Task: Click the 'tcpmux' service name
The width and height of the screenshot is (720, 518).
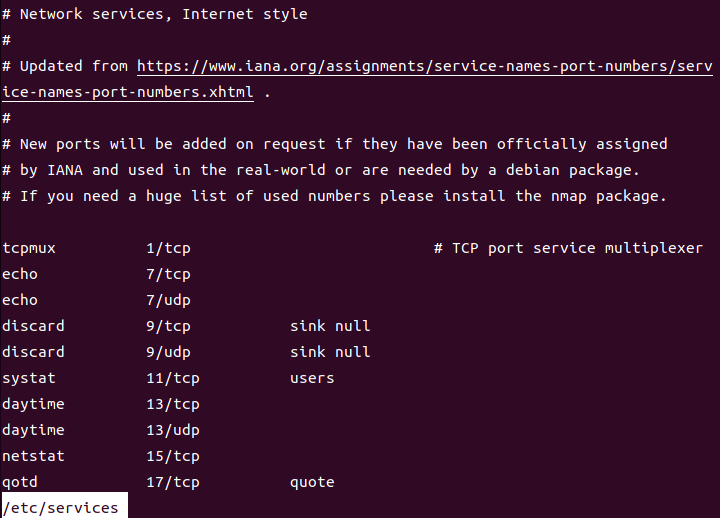Action: tap(28, 248)
